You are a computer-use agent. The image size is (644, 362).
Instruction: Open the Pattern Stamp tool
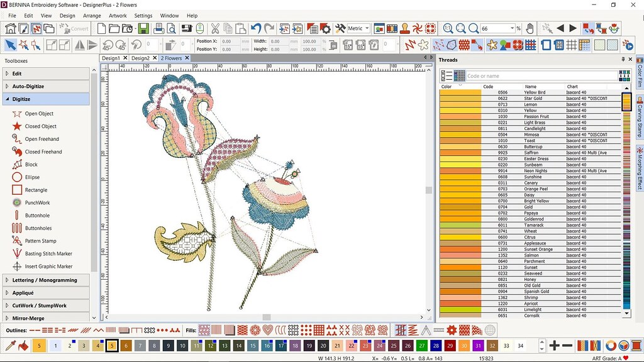(x=41, y=241)
